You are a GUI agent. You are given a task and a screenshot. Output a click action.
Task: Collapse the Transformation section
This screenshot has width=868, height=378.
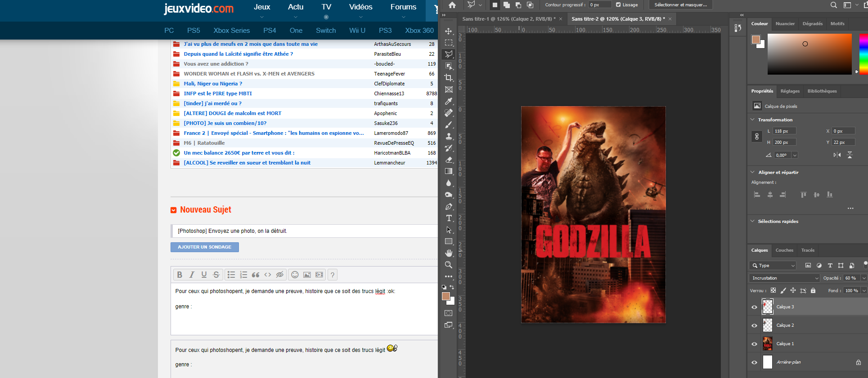pyautogui.click(x=752, y=120)
